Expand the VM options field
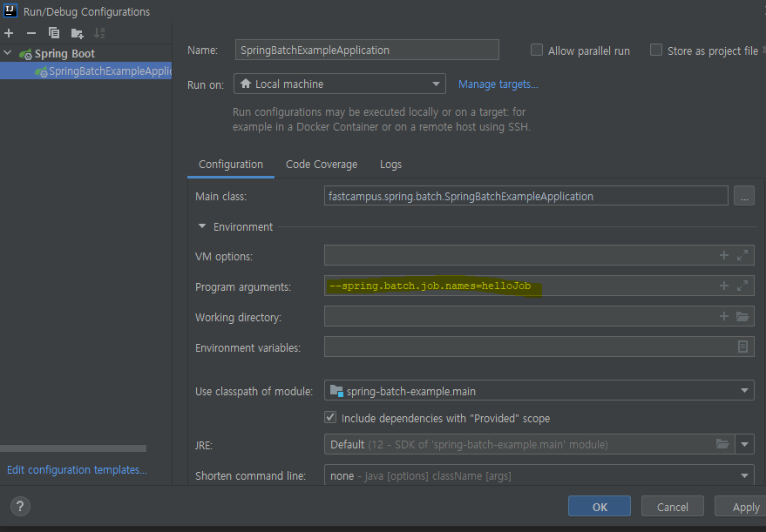Viewport: 766px width, 532px height. pos(742,255)
